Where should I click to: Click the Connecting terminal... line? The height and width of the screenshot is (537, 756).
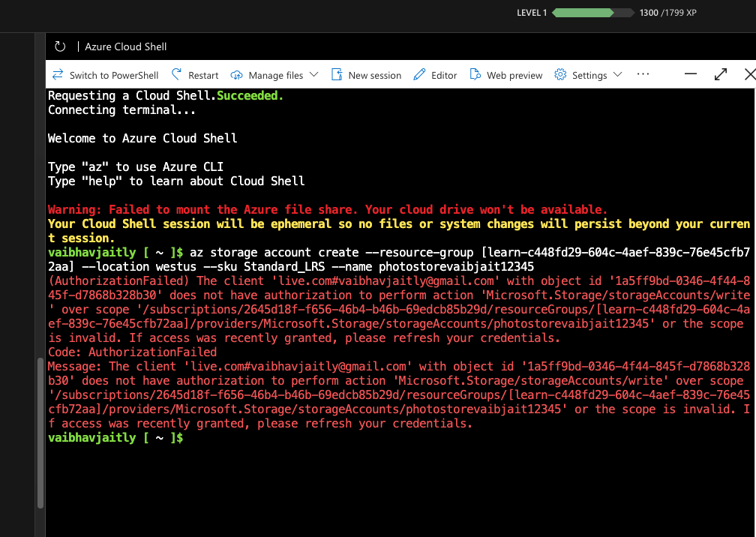coord(121,110)
